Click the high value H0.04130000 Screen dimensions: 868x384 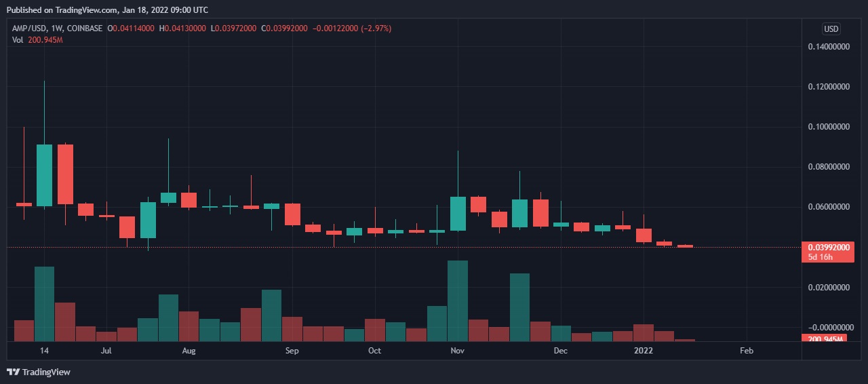pos(183,28)
